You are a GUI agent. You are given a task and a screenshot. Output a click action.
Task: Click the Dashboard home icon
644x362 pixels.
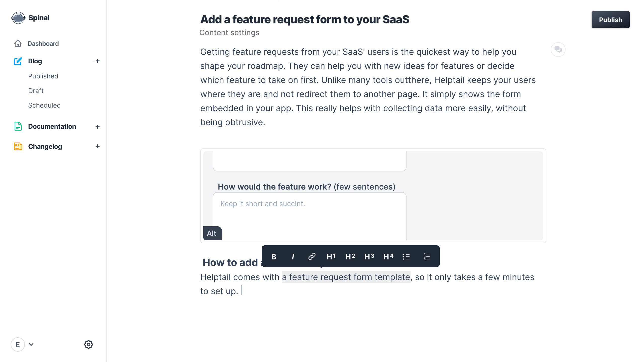point(18,43)
